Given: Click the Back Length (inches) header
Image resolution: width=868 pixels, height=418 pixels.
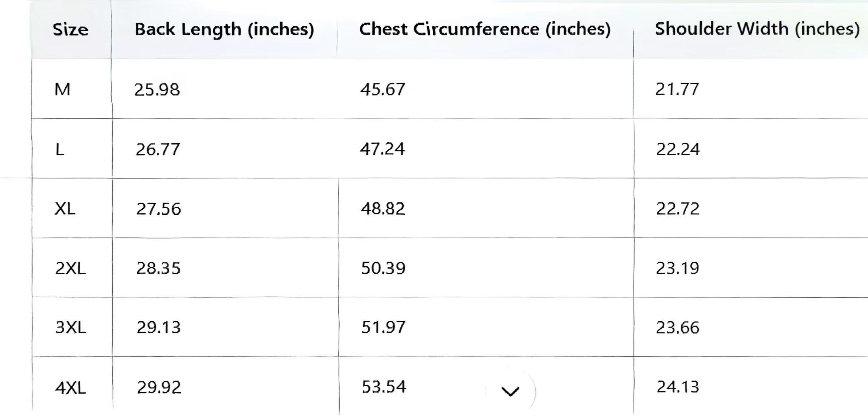Looking at the screenshot, I should pos(224,30).
